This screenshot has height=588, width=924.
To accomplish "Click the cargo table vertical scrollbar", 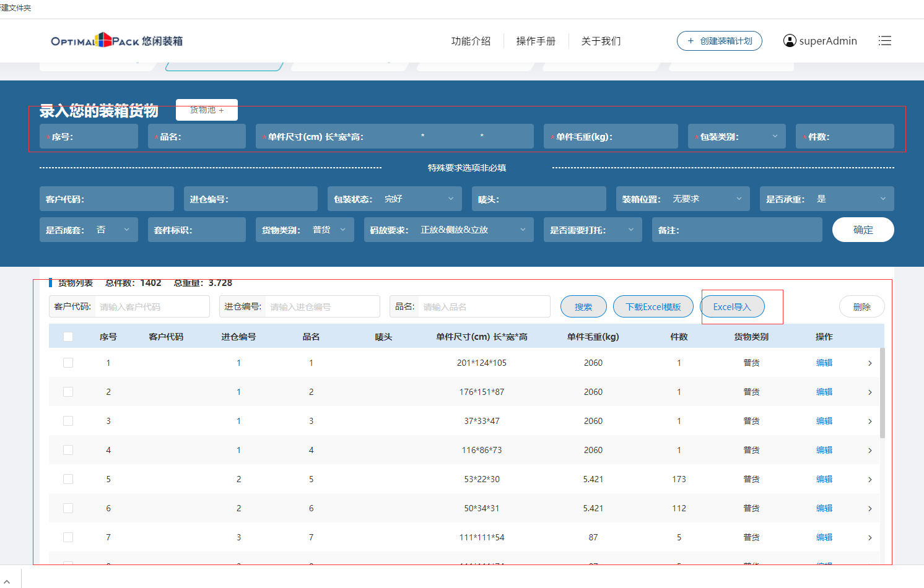I will pyautogui.click(x=882, y=392).
